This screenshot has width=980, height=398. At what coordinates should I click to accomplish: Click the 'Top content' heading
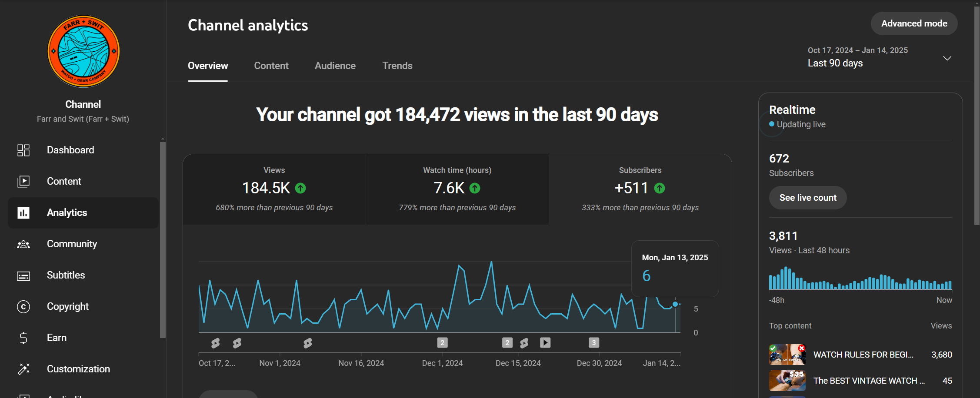[x=790, y=326]
